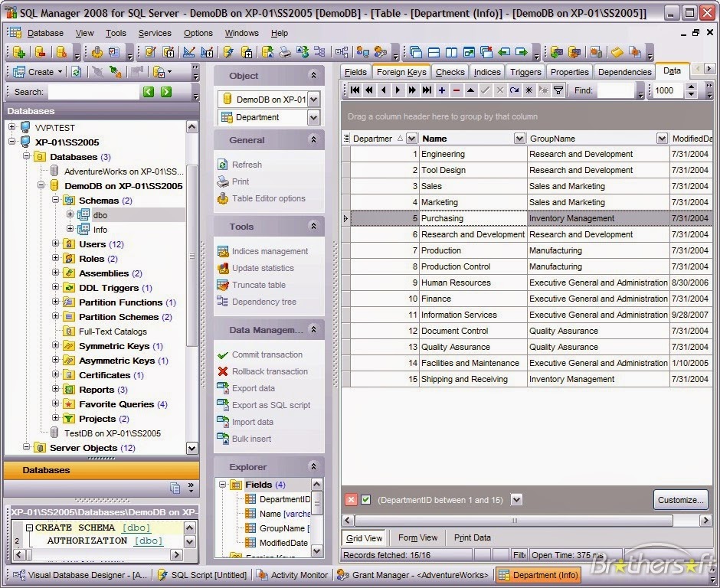720x588 pixels.
Task: Open filter history dropdown arrow
Action: (x=516, y=499)
